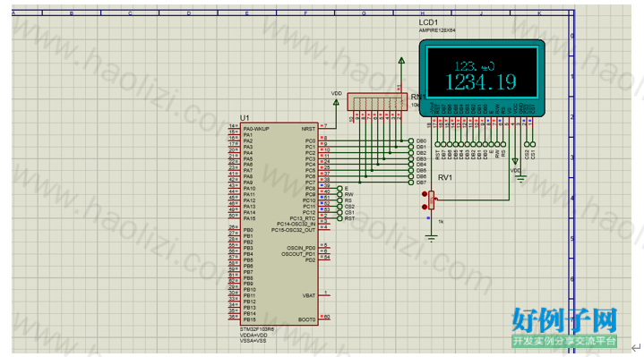644x357 pixels.
Task: Select the power arrow terminal above RN1
Action: [x=401, y=61]
